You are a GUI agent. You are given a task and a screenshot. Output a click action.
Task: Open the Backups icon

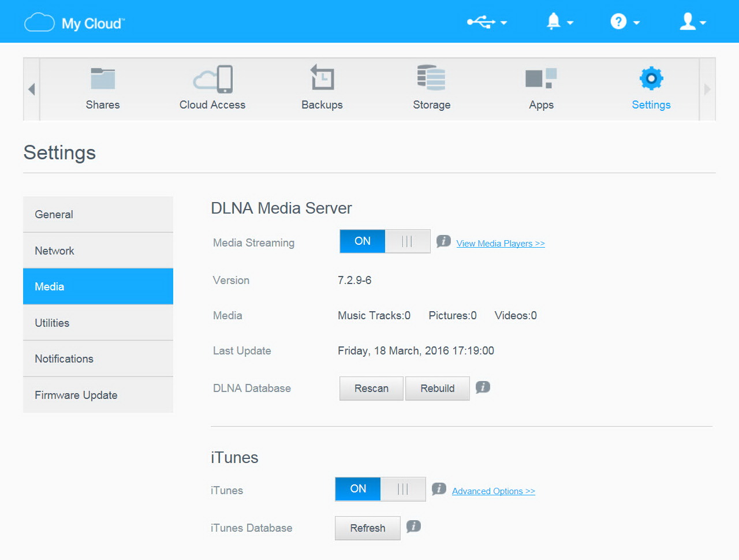click(x=322, y=77)
